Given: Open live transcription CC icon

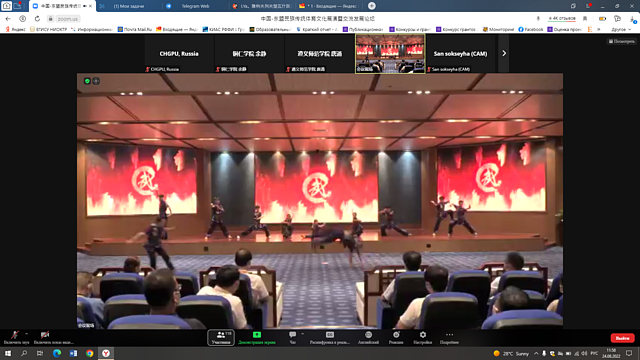Looking at the screenshot, I should [330, 338].
